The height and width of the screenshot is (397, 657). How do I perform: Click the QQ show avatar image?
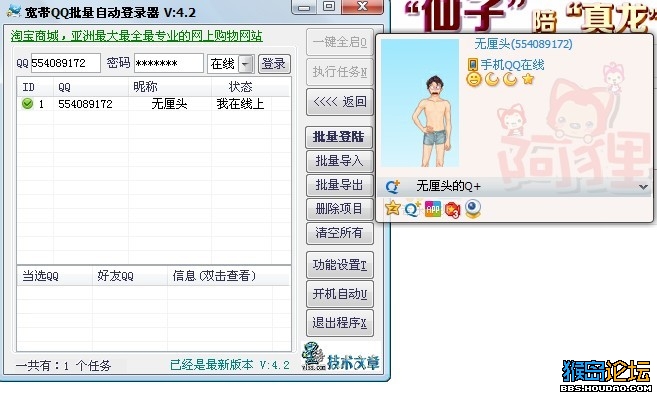click(x=420, y=103)
